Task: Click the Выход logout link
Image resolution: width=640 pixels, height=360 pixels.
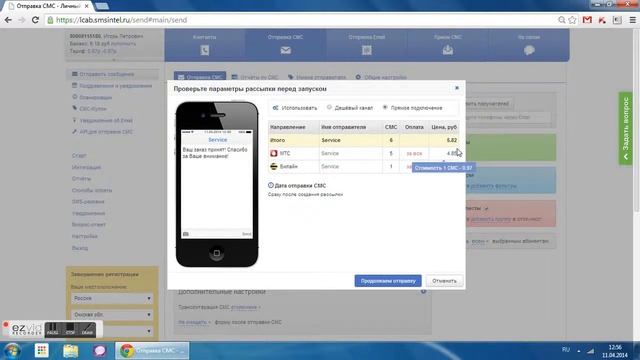Action: [x=80, y=248]
